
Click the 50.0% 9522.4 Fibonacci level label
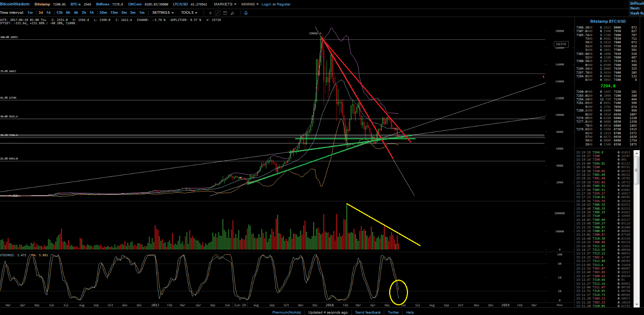9,117
